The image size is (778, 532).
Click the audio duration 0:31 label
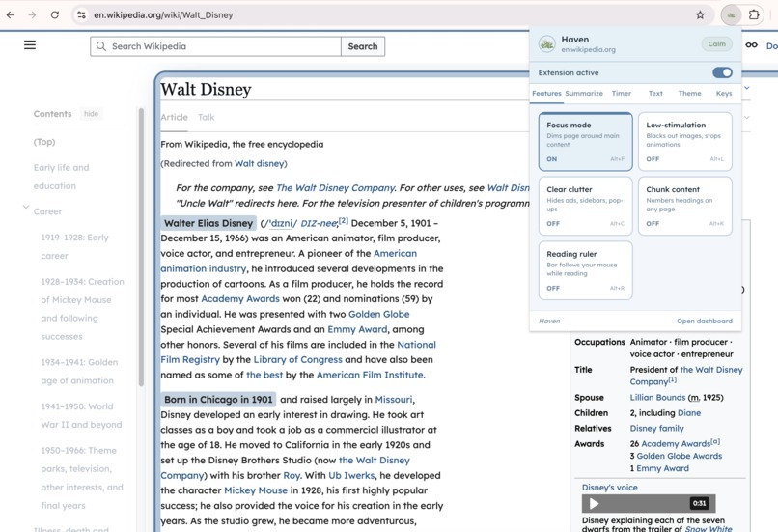point(700,503)
